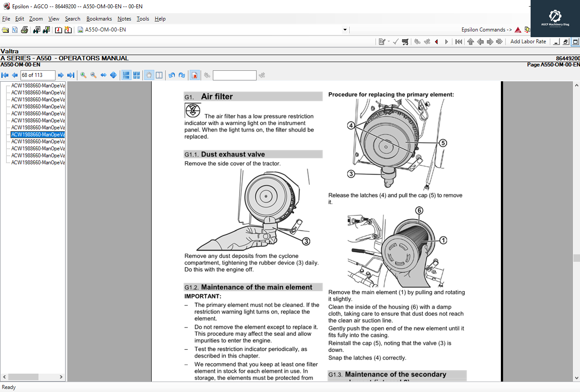Rotate the page counterclockwise
This screenshot has height=392, width=580.
[172, 75]
